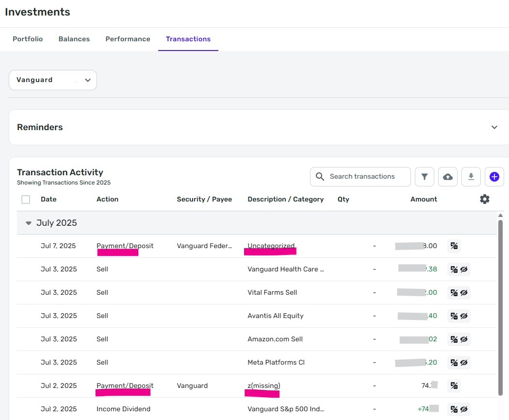Image resolution: width=509 pixels, height=420 pixels.
Task: Click split icon on Jul 7 Payment/Deposit row
Action: [454, 246]
